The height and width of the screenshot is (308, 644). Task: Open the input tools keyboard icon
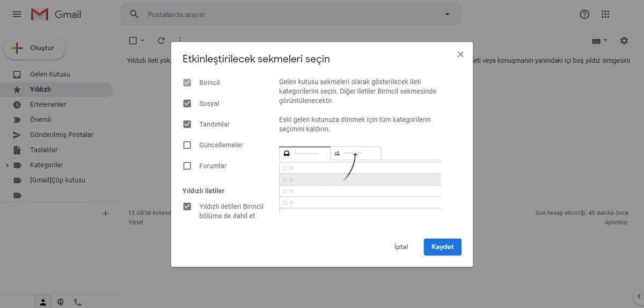tap(596, 40)
